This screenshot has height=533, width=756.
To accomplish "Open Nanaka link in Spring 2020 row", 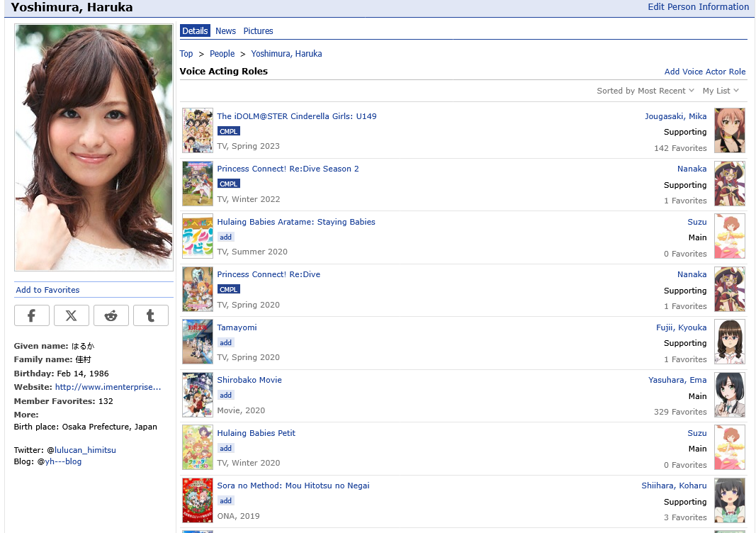I will pos(692,274).
